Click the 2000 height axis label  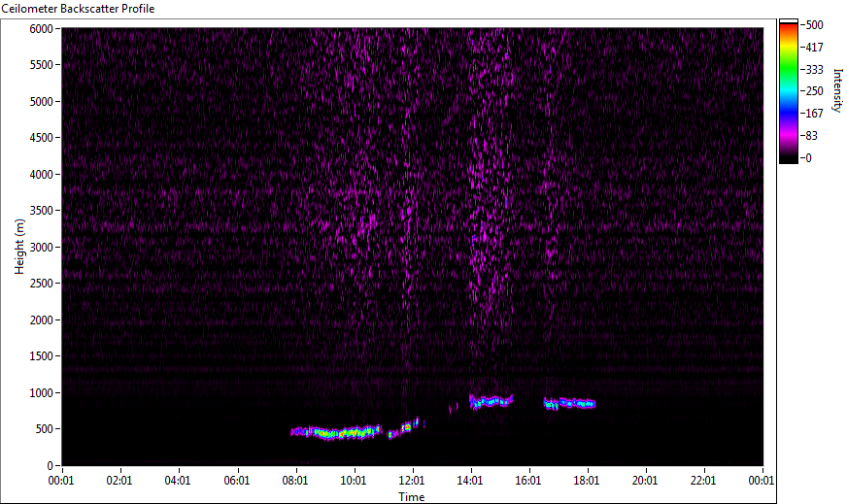pyautogui.click(x=41, y=320)
